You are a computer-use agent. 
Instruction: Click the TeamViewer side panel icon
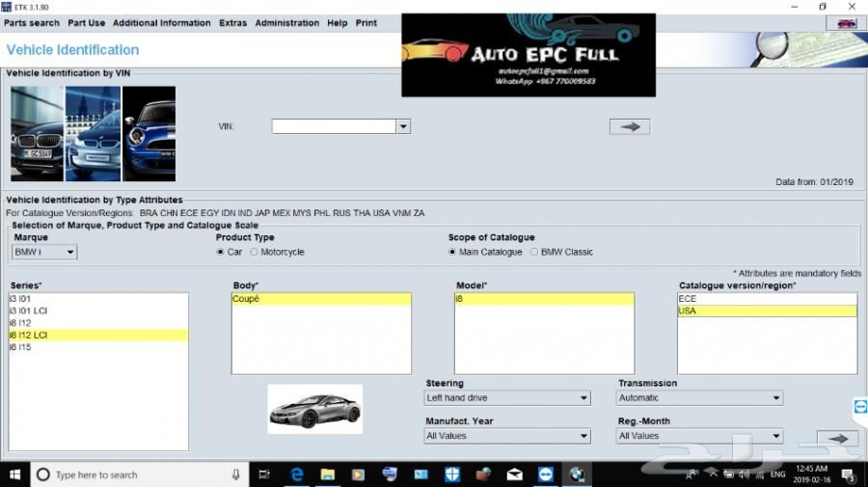pos(860,407)
